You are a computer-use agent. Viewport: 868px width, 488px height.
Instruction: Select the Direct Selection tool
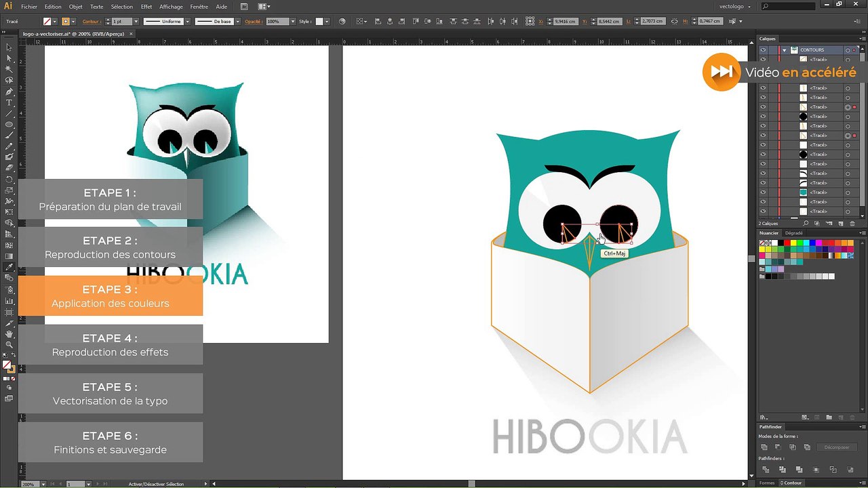(9, 58)
